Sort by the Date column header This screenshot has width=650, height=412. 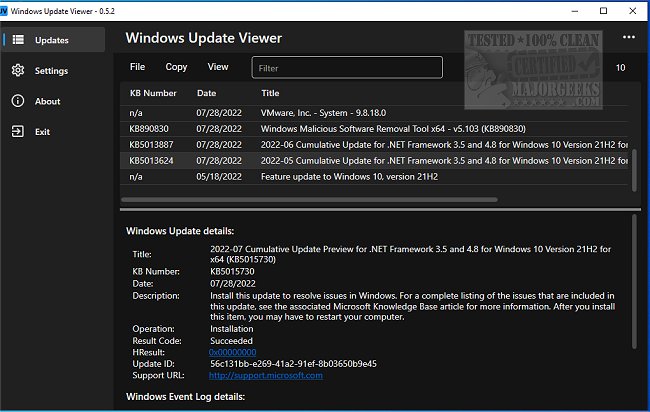click(x=206, y=93)
